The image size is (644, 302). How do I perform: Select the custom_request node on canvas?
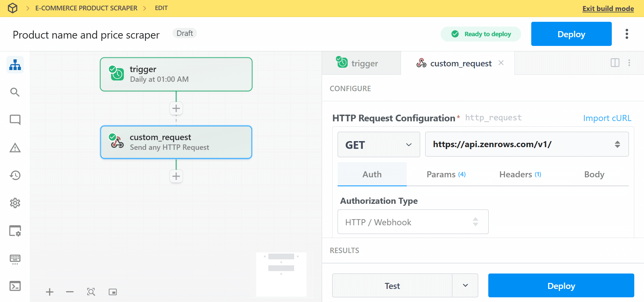176,142
